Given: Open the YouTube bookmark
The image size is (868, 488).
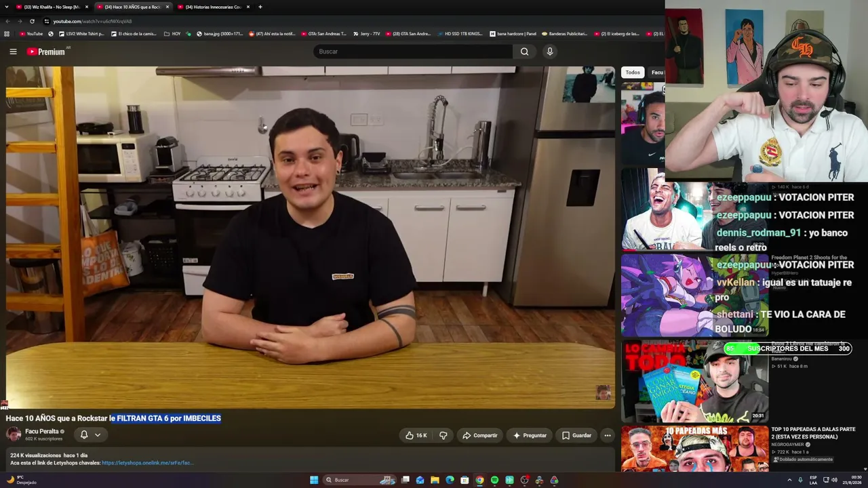Looking at the screenshot, I should click(31, 33).
